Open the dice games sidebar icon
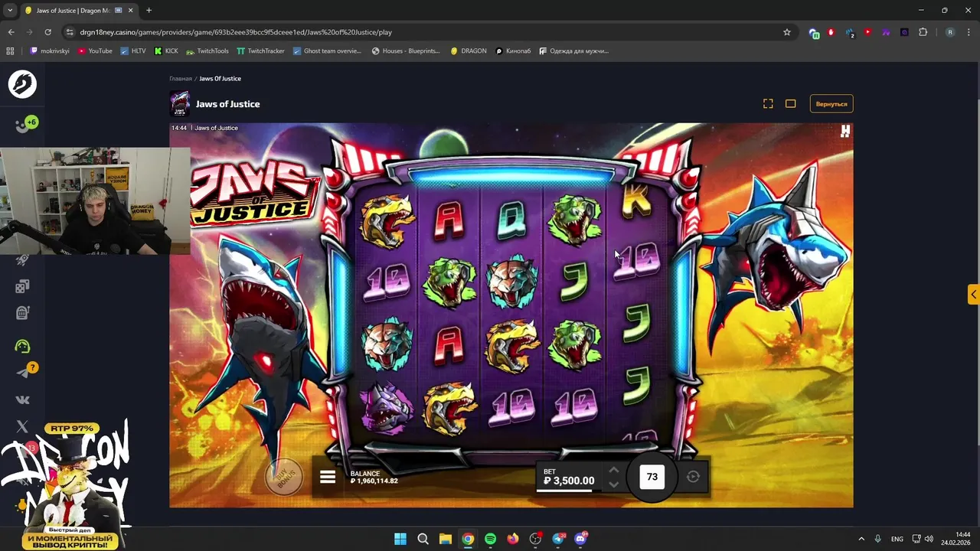Screen dimensions: 980x551 pyautogui.click(x=22, y=286)
